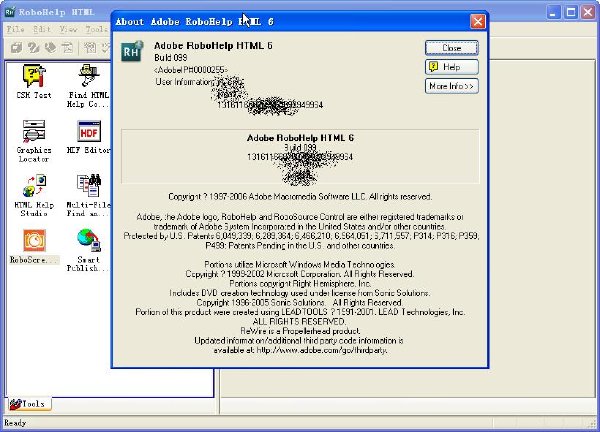Click the RoboHelp HTML title bar app icon
600x432 pixels.
pyautogui.click(x=10, y=12)
